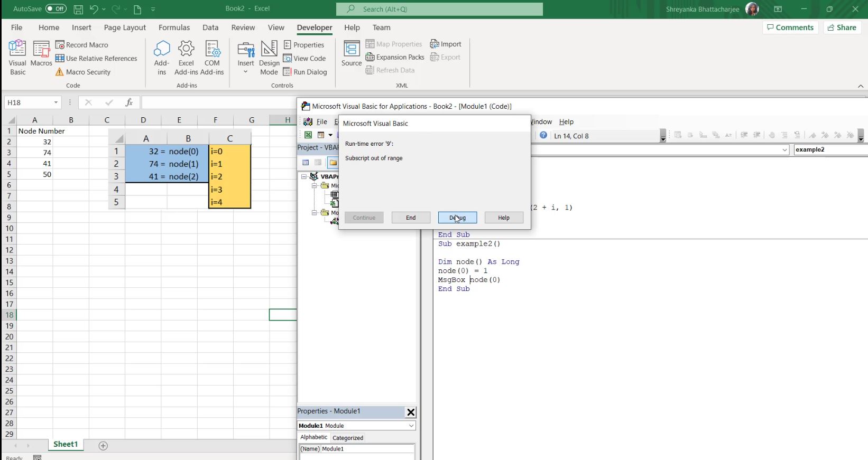Screen dimensions: 868x460
Task: Open Excel Add-ins manager
Action: 186,58
